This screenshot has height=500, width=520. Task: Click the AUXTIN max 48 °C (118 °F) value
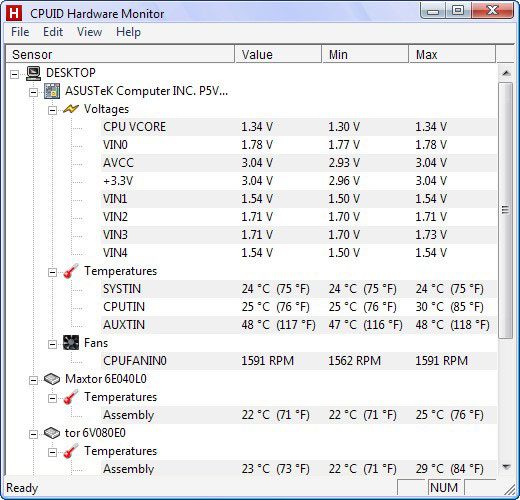[x=452, y=325]
